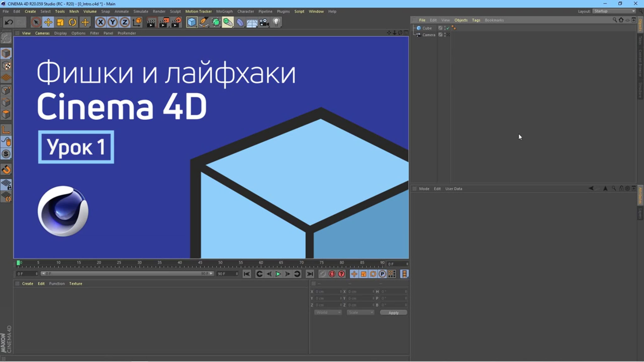Image resolution: width=644 pixels, height=362 pixels.
Task: Open the World coordinate dropdown
Action: click(328, 313)
